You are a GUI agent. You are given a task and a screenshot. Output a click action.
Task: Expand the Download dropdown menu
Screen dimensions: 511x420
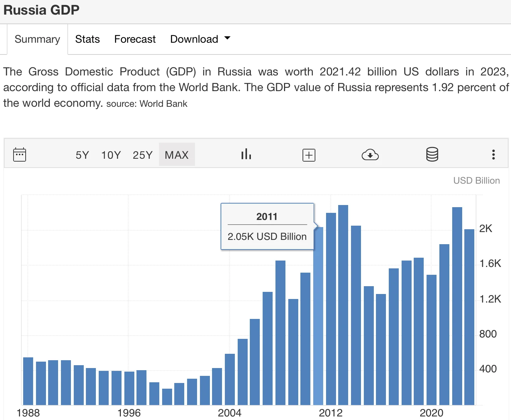(x=200, y=39)
